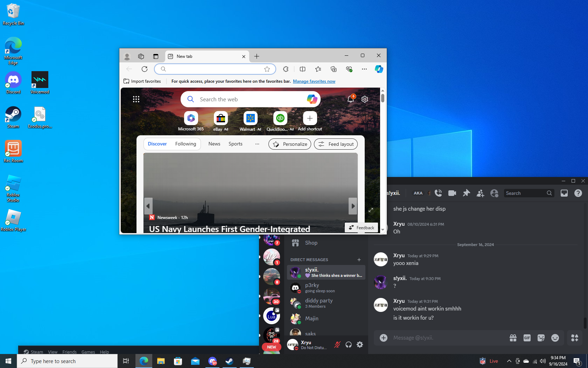The height and width of the screenshot is (368, 588).
Task: Open Windows Start menu
Action: 8,361
